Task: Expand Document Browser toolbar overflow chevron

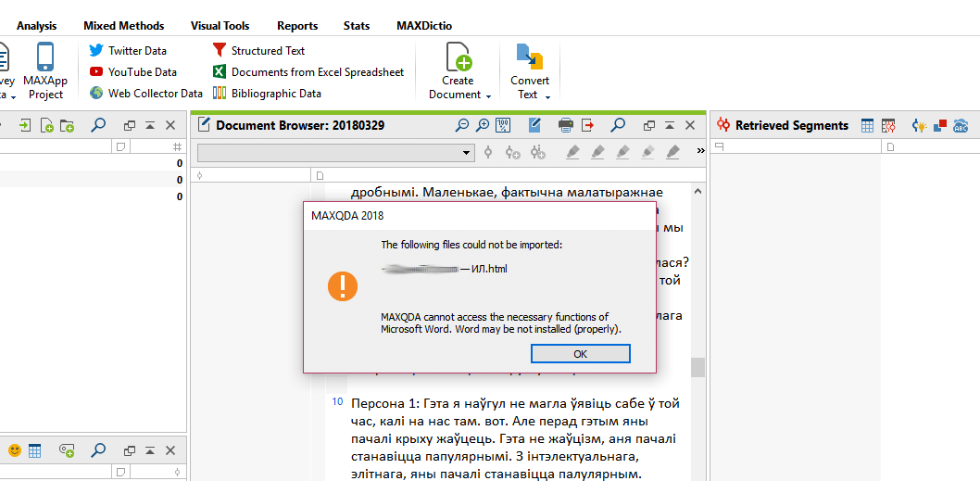Action: [700, 151]
